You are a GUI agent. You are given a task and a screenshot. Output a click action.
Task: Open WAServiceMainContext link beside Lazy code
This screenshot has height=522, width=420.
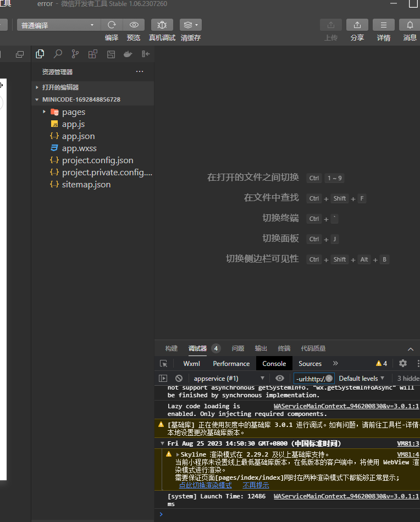point(346,406)
